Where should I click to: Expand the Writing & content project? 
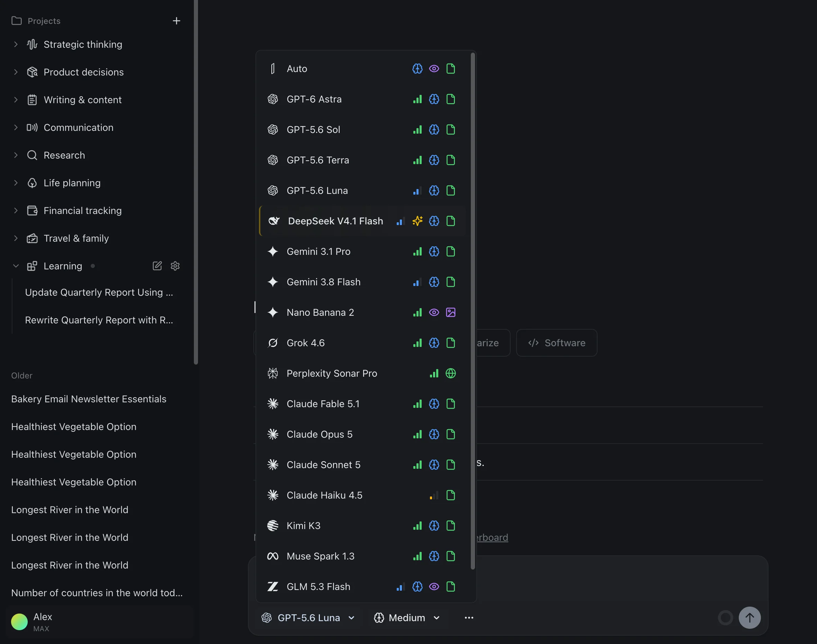[x=16, y=100]
